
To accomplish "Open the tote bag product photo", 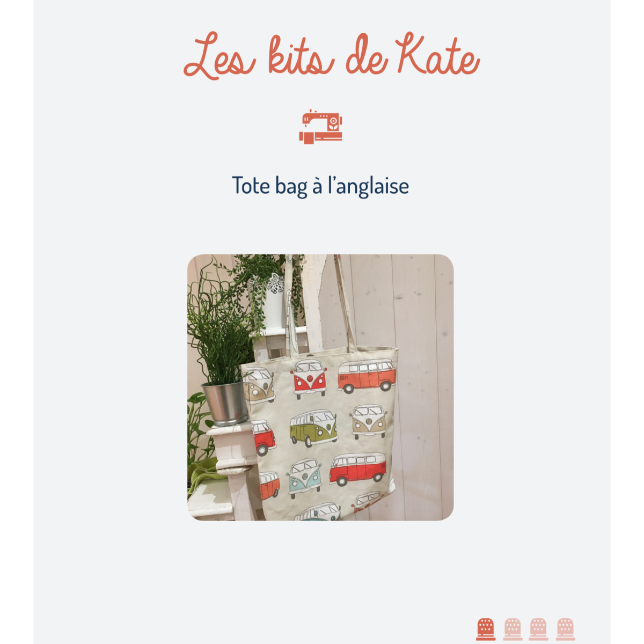I will pos(320,387).
